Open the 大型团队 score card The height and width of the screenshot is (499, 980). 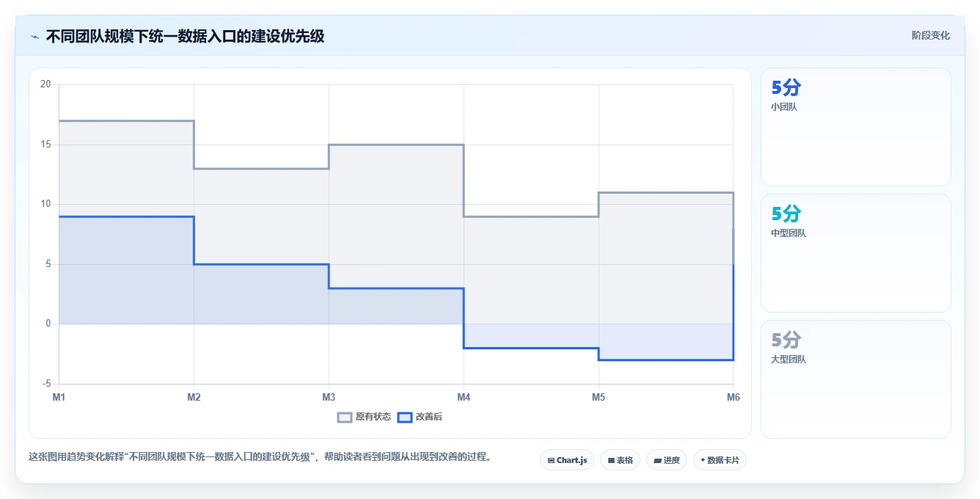pos(856,379)
